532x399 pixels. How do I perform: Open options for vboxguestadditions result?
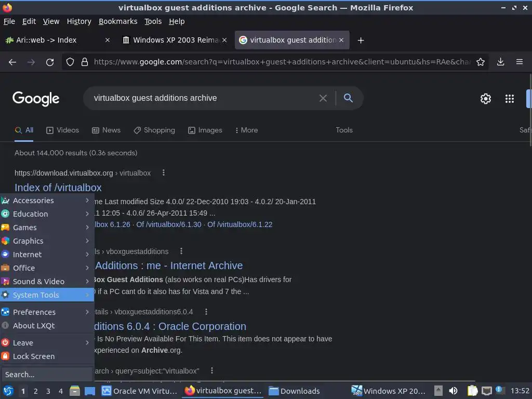[x=181, y=251]
